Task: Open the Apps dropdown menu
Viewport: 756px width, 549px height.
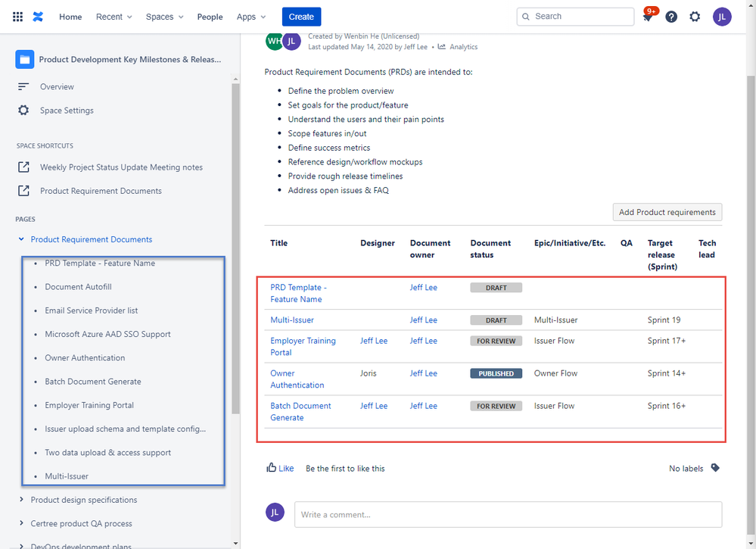Action: pyautogui.click(x=250, y=17)
